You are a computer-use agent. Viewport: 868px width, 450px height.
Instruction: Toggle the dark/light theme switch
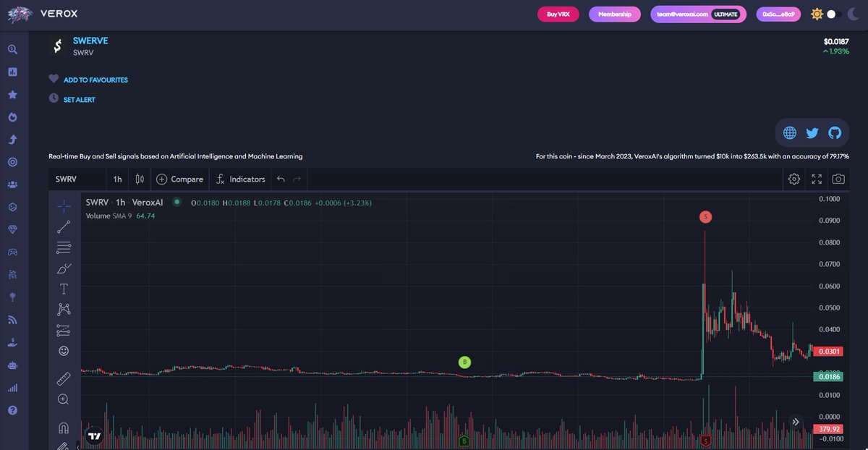[x=835, y=14]
